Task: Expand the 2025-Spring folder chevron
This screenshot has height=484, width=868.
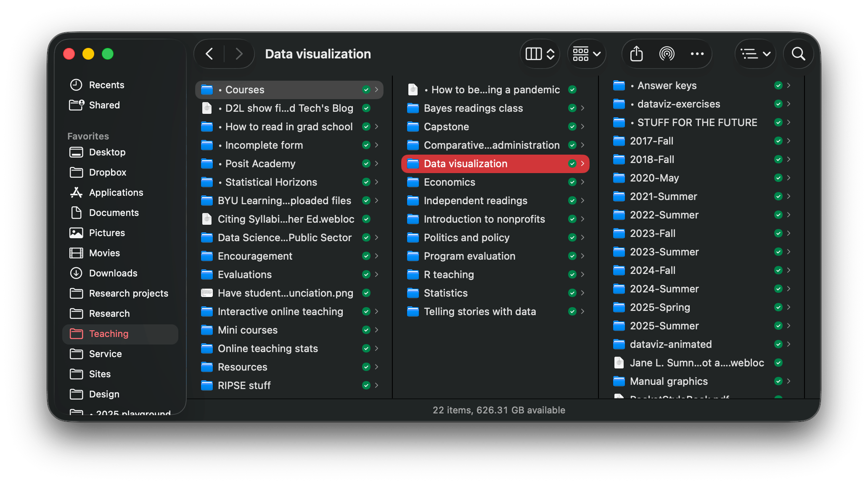Action: (x=789, y=307)
